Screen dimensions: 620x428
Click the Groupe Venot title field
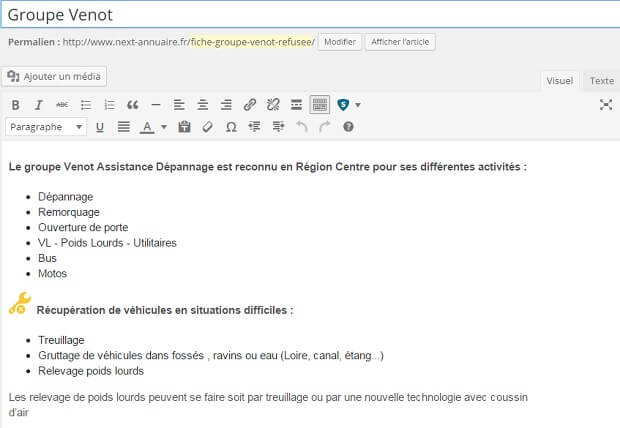pos(310,15)
